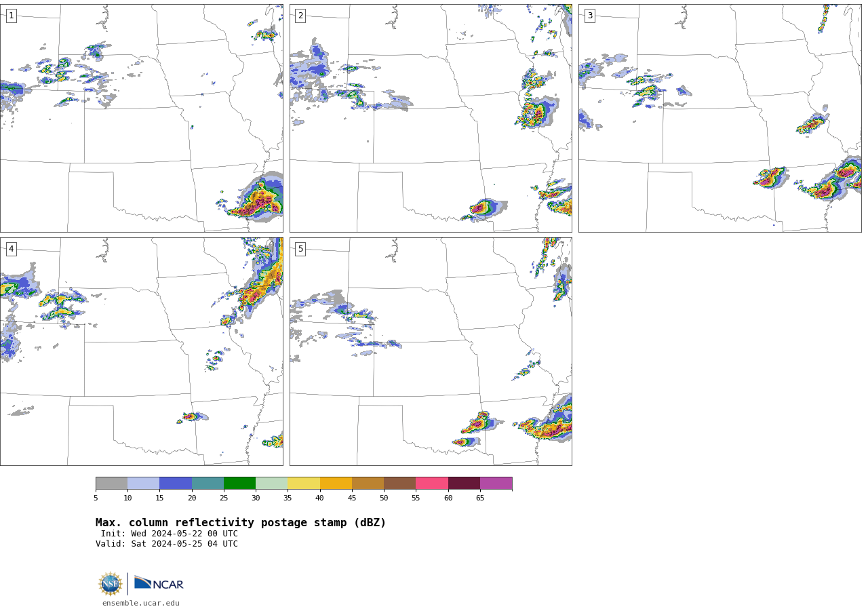Click the ensemble.ucar.edu text
Screen dimensions: 868x611
click(x=141, y=603)
